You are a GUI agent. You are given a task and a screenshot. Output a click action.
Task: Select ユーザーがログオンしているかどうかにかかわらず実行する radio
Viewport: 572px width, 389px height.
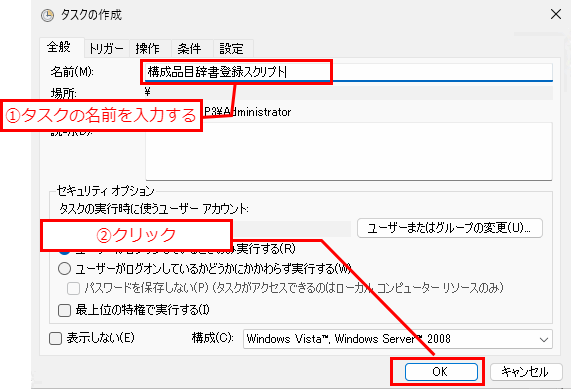tap(65, 269)
